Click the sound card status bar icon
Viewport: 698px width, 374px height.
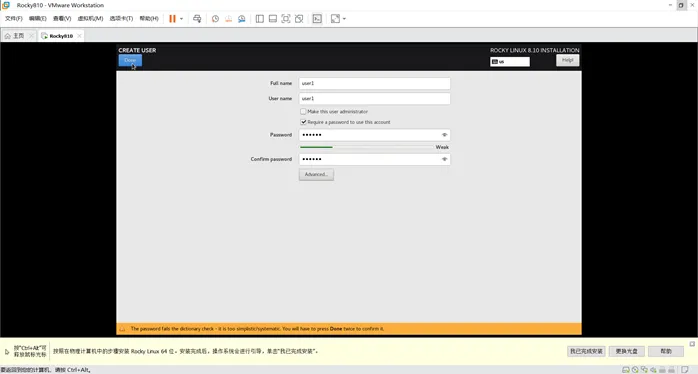(653, 370)
